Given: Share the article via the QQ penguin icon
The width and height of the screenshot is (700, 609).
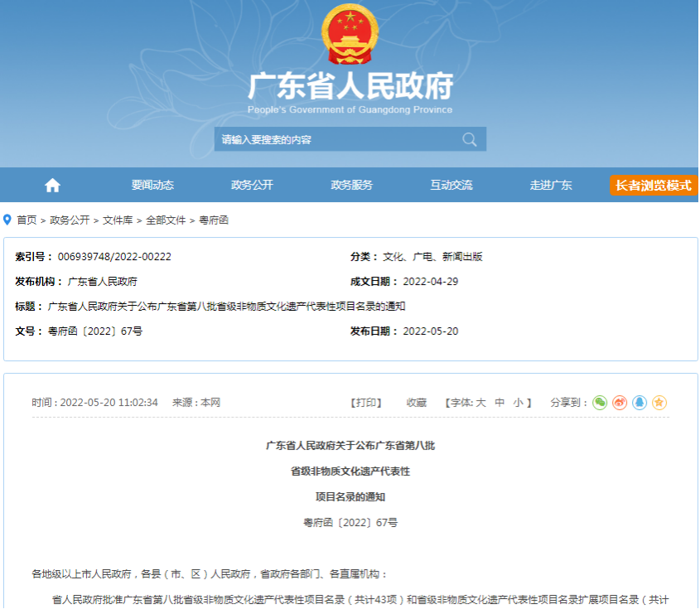Looking at the screenshot, I should click(x=639, y=402).
